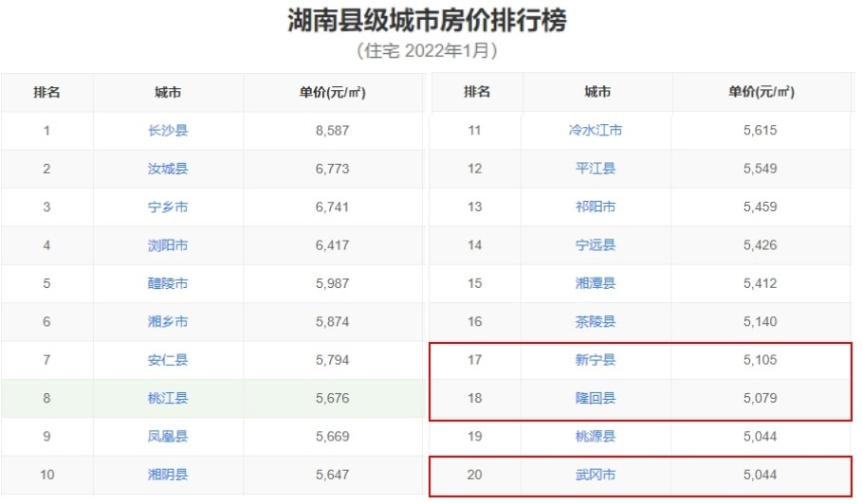The width and height of the screenshot is (862, 504).
Task: Open the 安仁县 city link
Action: tap(168, 360)
